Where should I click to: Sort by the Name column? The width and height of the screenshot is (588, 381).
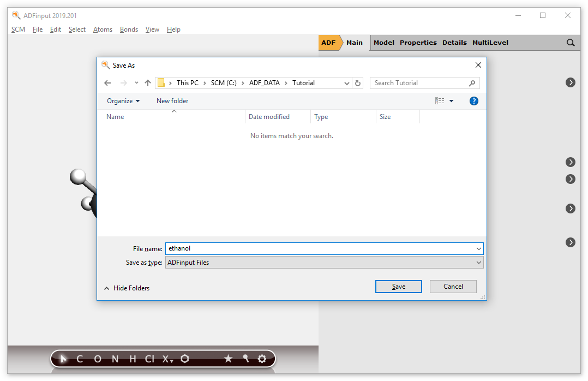pos(172,117)
